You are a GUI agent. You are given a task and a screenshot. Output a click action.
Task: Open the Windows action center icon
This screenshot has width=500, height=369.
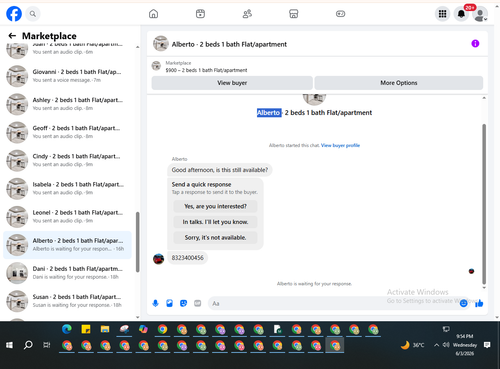tap(487, 345)
